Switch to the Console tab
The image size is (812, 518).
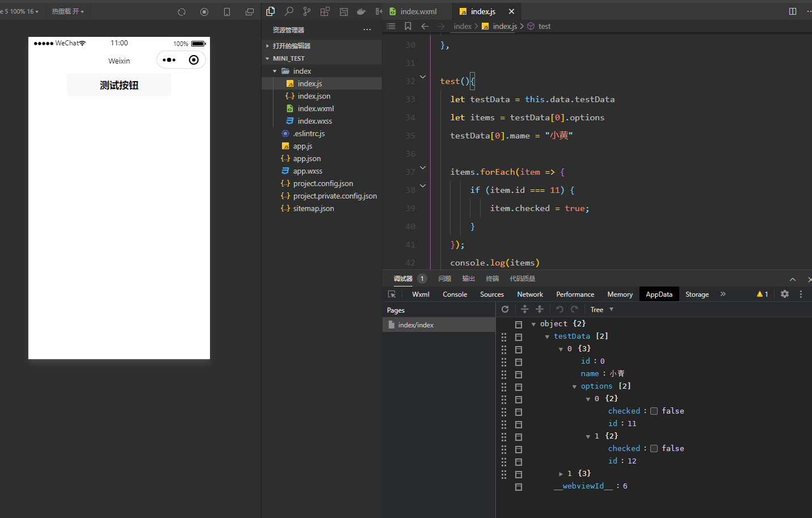tap(455, 294)
